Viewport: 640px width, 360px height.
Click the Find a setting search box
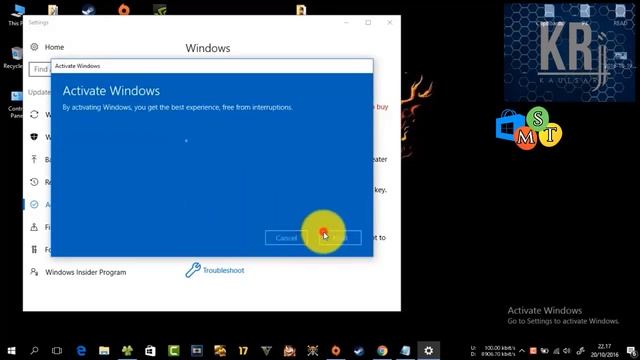tap(40, 69)
